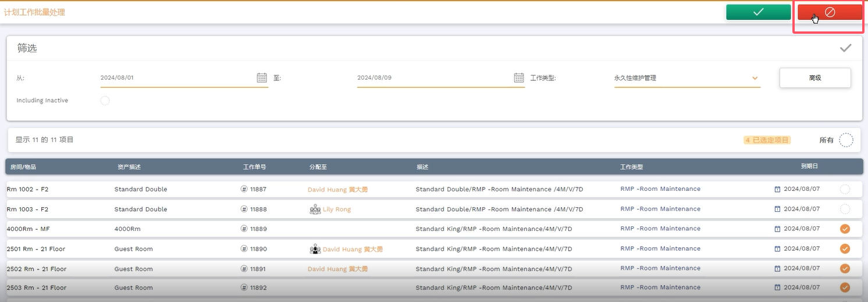Viewport: 868px width, 302px height.
Task: Click Standard Double asset in Rm 1002 row
Action: pos(141,189)
